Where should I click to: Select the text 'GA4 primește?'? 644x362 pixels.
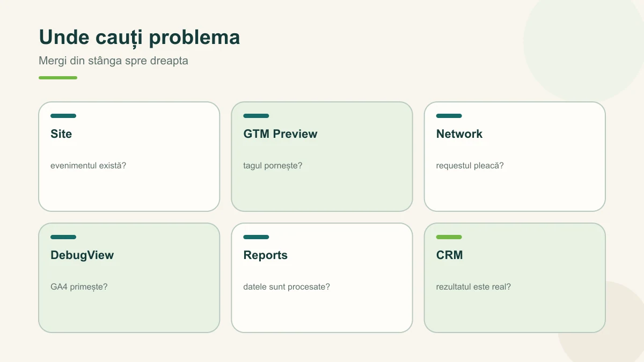tap(79, 287)
